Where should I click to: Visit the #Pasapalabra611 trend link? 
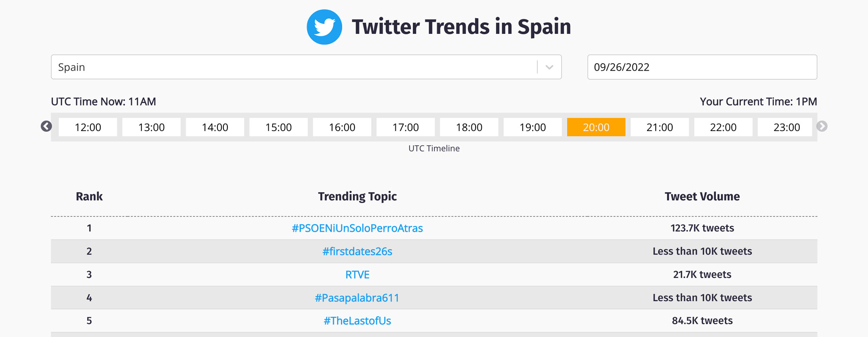coord(357,298)
